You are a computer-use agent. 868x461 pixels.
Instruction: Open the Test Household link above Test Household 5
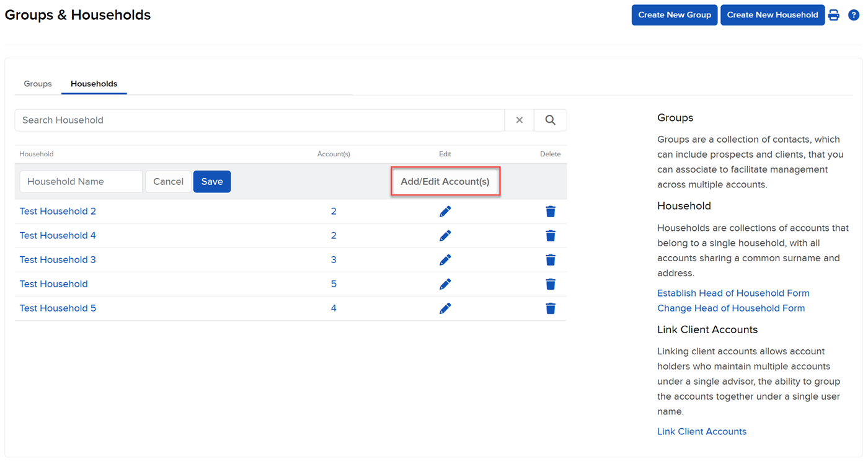pyautogui.click(x=54, y=284)
